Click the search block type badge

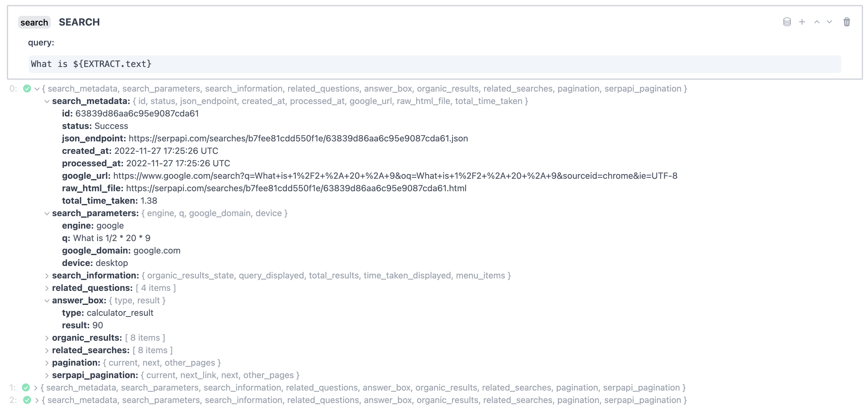coord(34,23)
